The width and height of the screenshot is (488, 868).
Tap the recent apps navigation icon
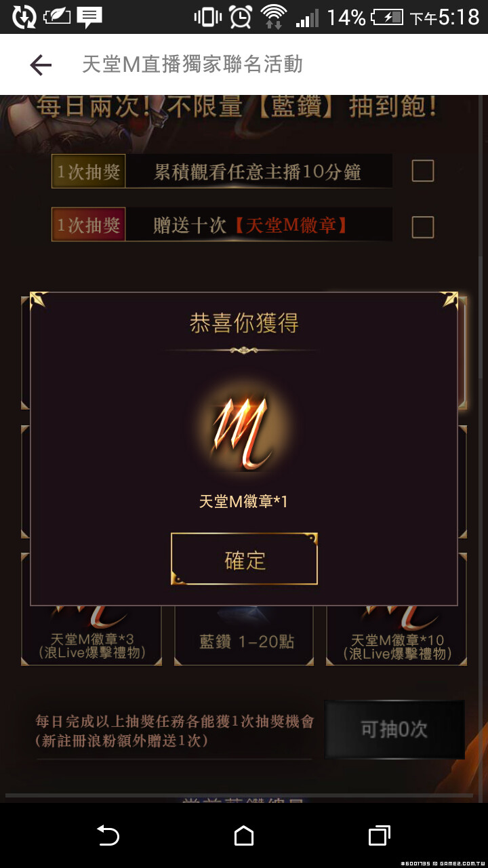pos(380,835)
